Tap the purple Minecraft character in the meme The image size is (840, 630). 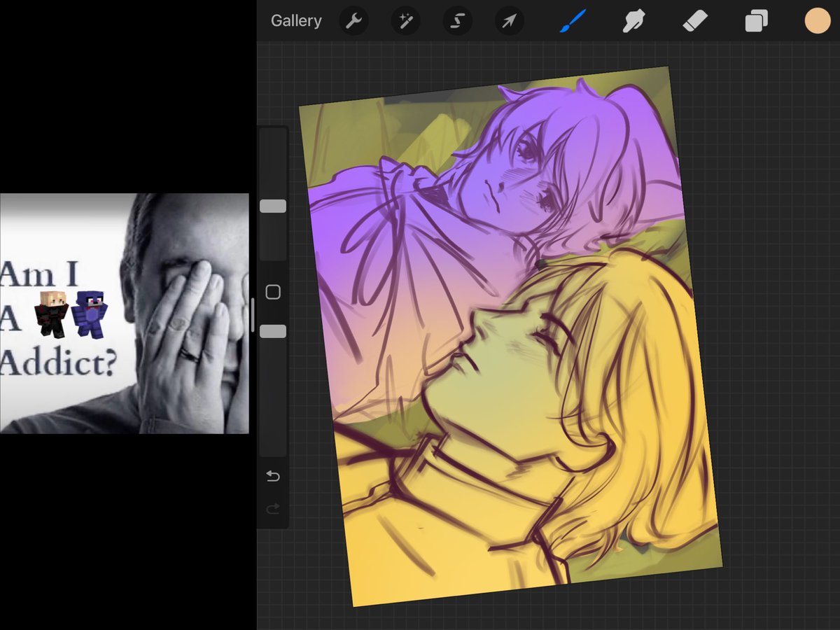(x=90, y=315)
